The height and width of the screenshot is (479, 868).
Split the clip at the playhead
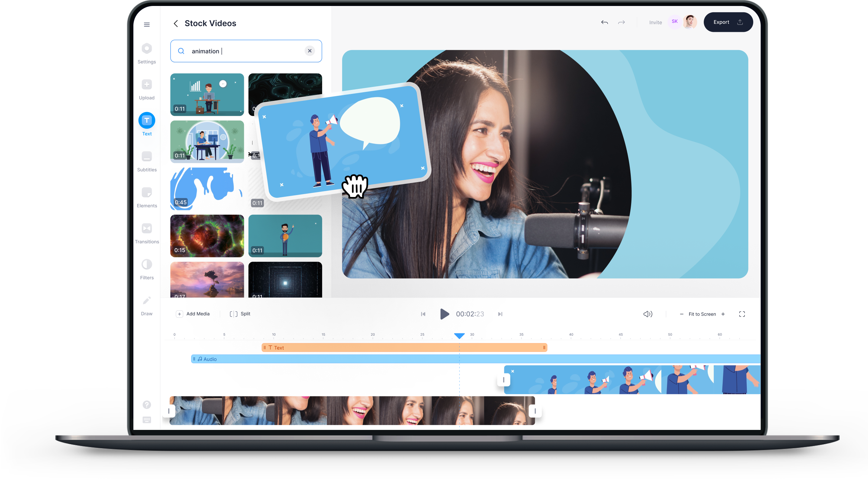pyautogui.click(x=240, y=313)
